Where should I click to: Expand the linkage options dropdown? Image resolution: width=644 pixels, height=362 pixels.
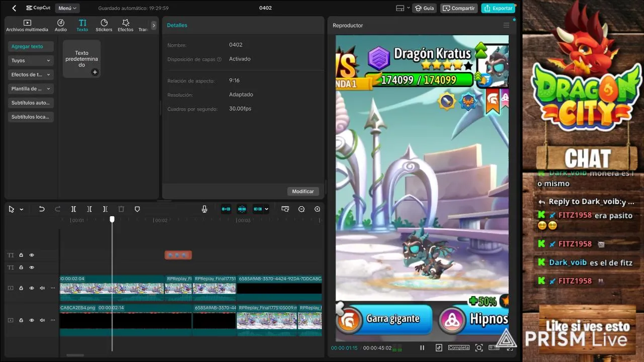point(267,209)
